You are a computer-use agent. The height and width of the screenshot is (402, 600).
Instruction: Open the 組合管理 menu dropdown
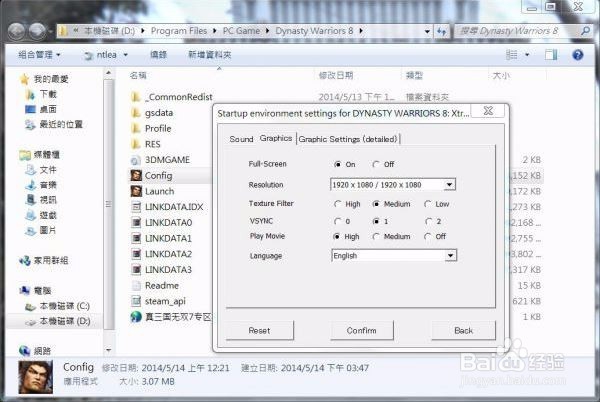click(x=39, y=55)
